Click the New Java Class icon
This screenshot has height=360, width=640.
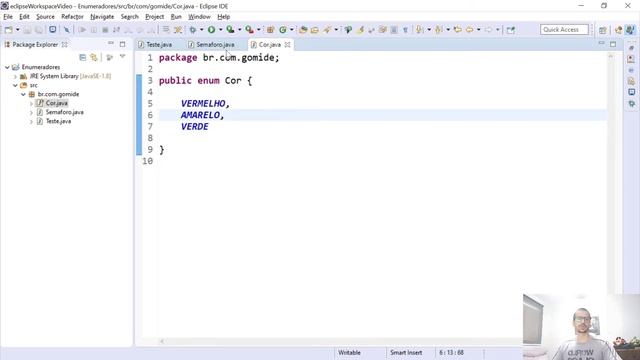point(282,30)
